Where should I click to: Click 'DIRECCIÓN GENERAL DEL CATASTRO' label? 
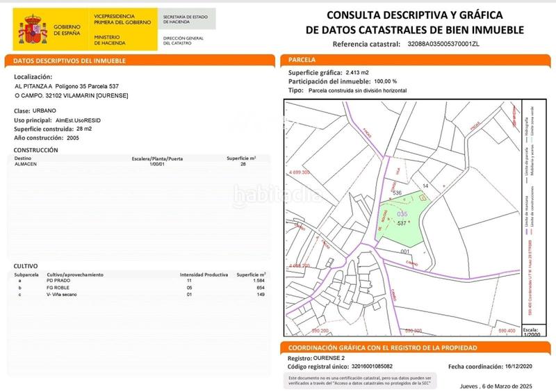(x=183, y=40)
